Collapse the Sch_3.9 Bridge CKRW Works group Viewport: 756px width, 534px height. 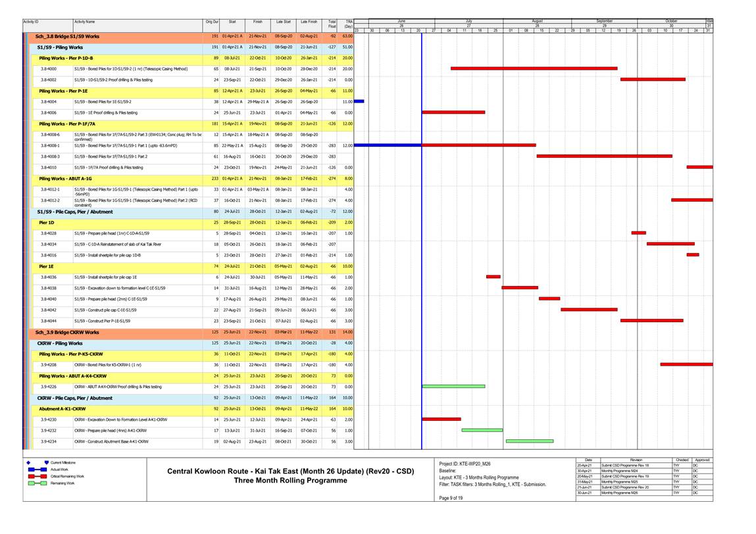[68, 332]
